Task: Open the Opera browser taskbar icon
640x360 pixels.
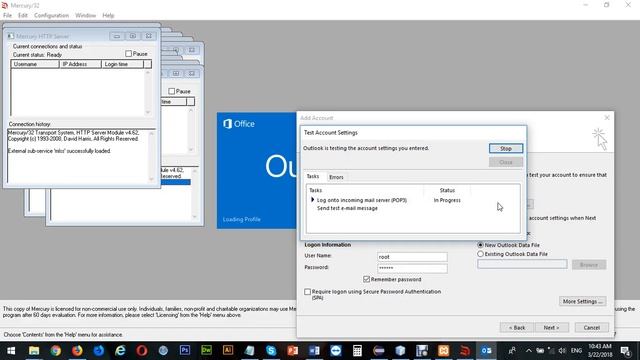Action: [142, 351]
